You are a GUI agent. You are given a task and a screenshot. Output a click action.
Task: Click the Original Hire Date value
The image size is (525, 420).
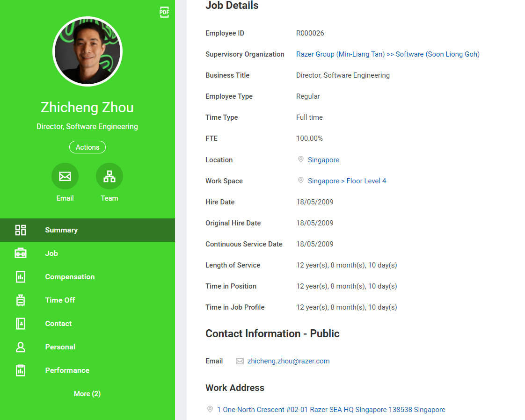tap(315, 223)
